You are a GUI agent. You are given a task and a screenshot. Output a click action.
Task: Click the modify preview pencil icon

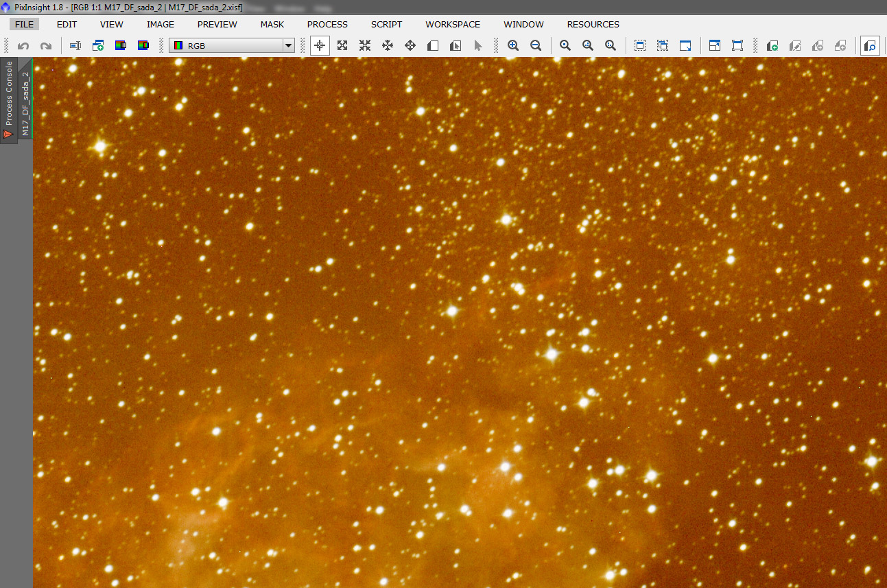coord(795,46)
